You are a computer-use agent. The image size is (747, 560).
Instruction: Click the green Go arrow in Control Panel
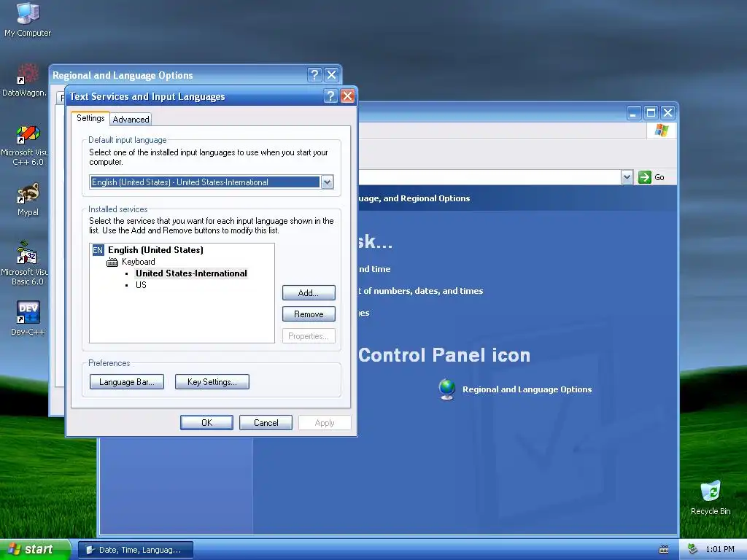(x=645, y=177)
